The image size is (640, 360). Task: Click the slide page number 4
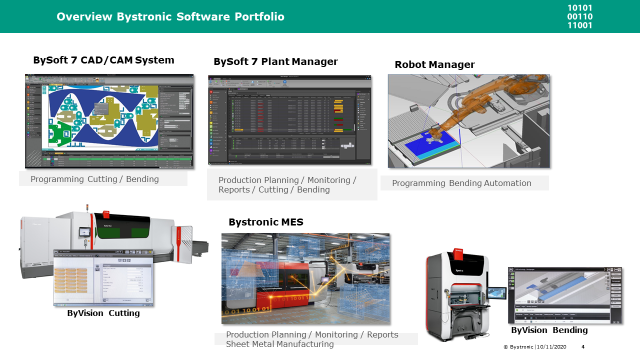(x=583, y=347)
